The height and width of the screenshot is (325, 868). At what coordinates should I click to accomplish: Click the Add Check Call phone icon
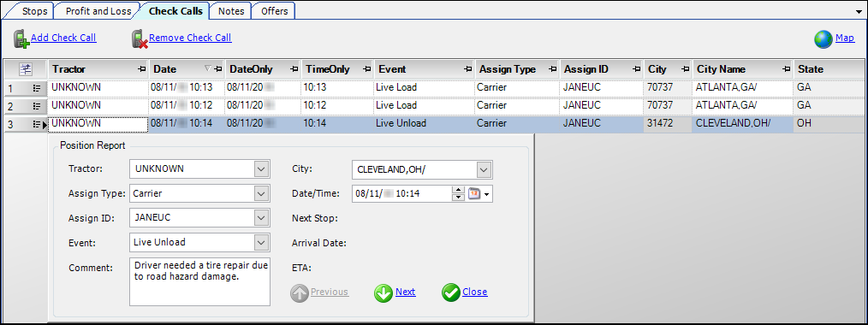click(21, 38)
